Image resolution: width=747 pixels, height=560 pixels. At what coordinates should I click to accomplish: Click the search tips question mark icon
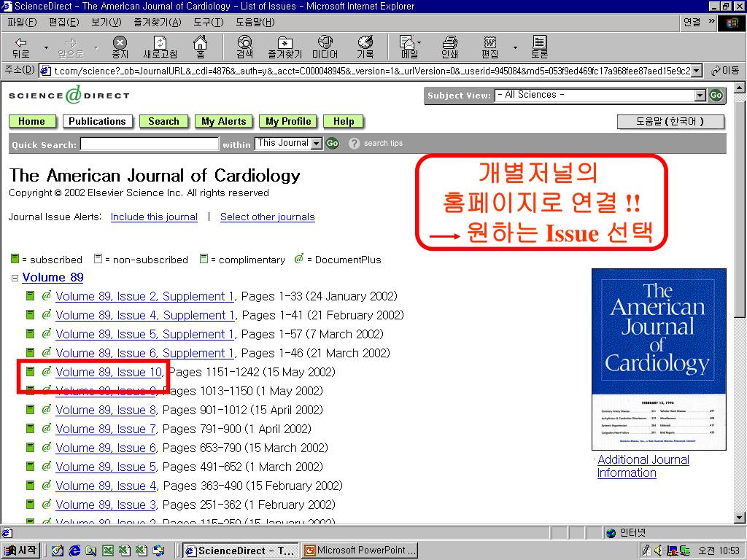(x=354, y=144)
